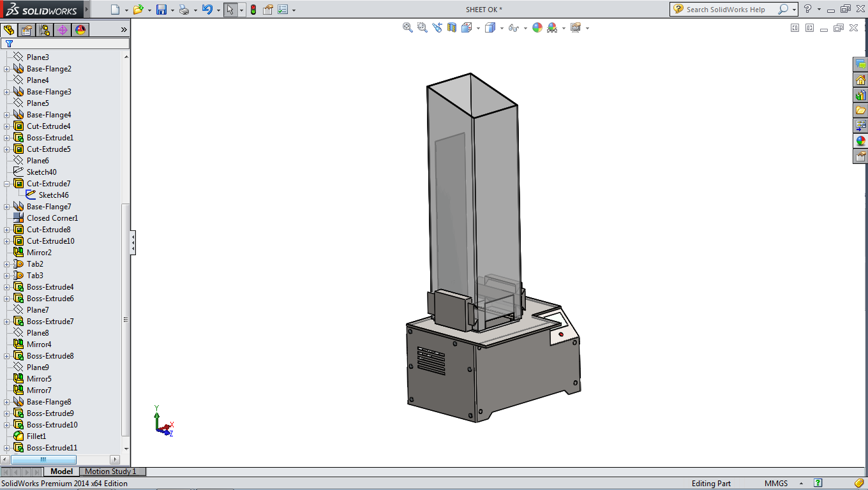The image size is (868, 490).
Task: Open the Options dropdown arrow
Action: (294, 10)
